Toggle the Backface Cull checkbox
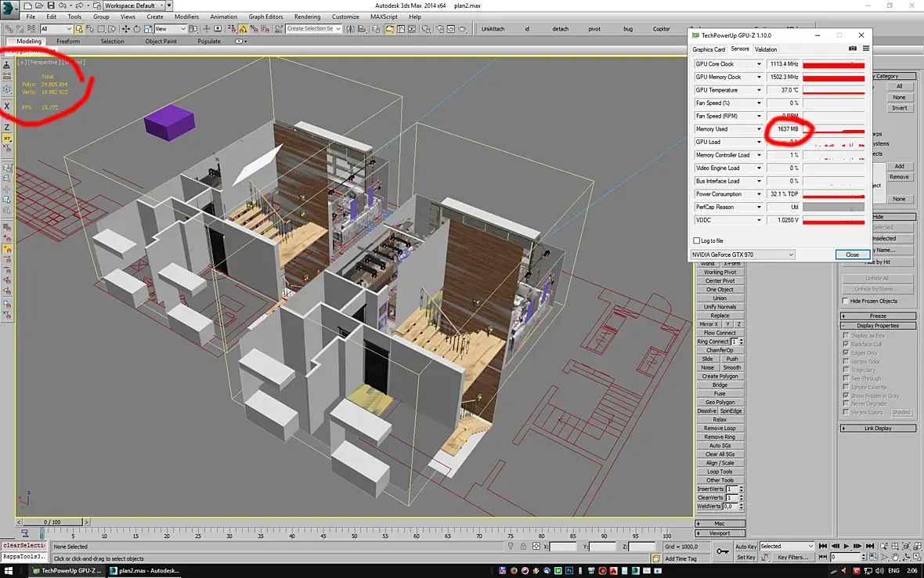Image resolution: width=924 pixels, height=578 pixels. [846, 344]
